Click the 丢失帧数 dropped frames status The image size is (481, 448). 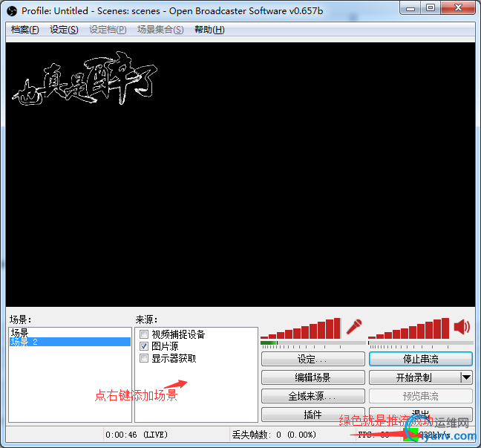click(x=274, y=435)
